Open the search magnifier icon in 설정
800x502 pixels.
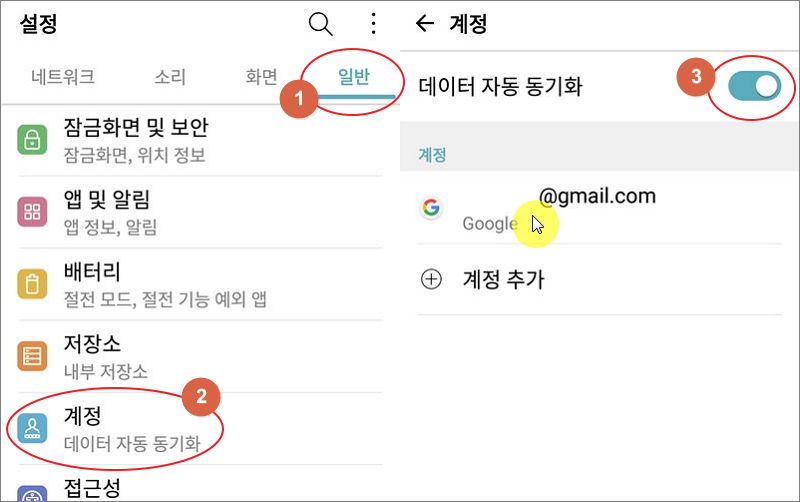tap(320, 24)
